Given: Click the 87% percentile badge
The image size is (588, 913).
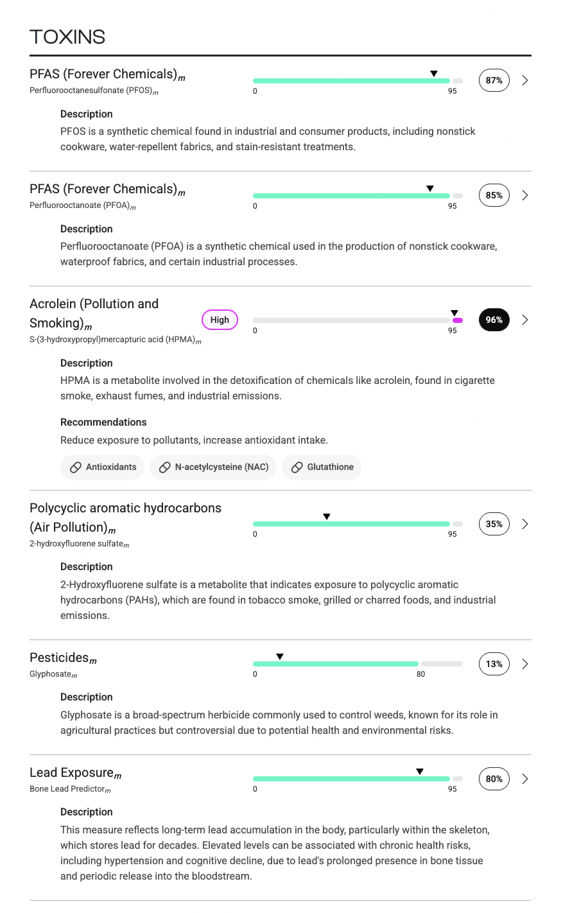Looking at the screenshot, I should pos(494,80).
